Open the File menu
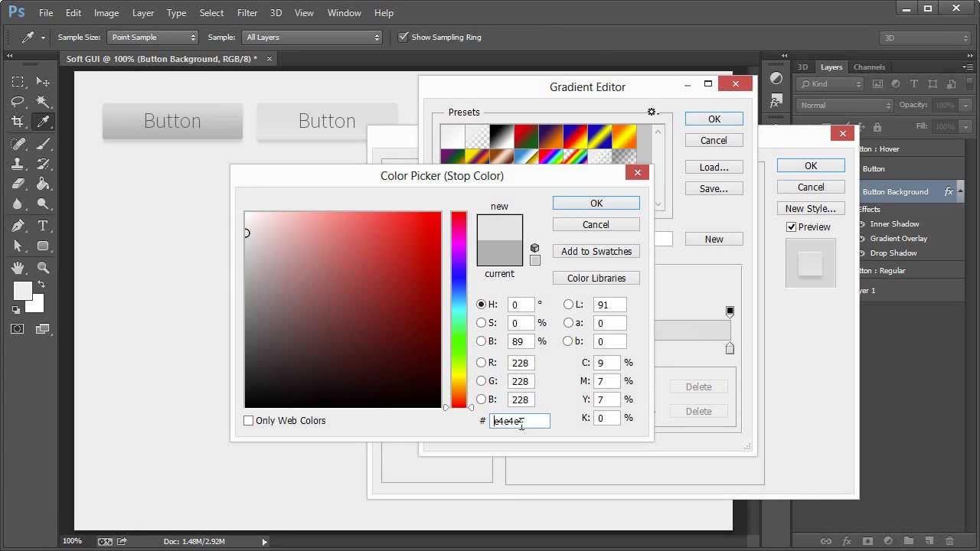 pos(46,13)
